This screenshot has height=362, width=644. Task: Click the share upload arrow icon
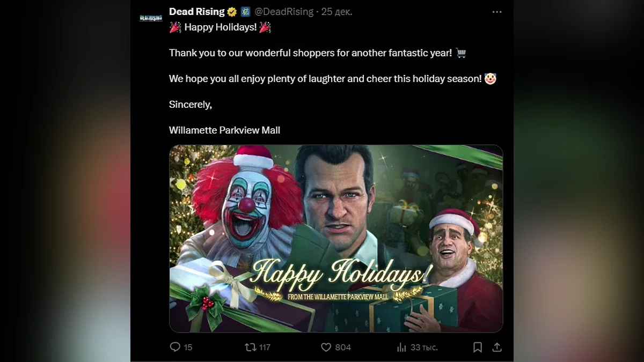click(x=497, y=347)
